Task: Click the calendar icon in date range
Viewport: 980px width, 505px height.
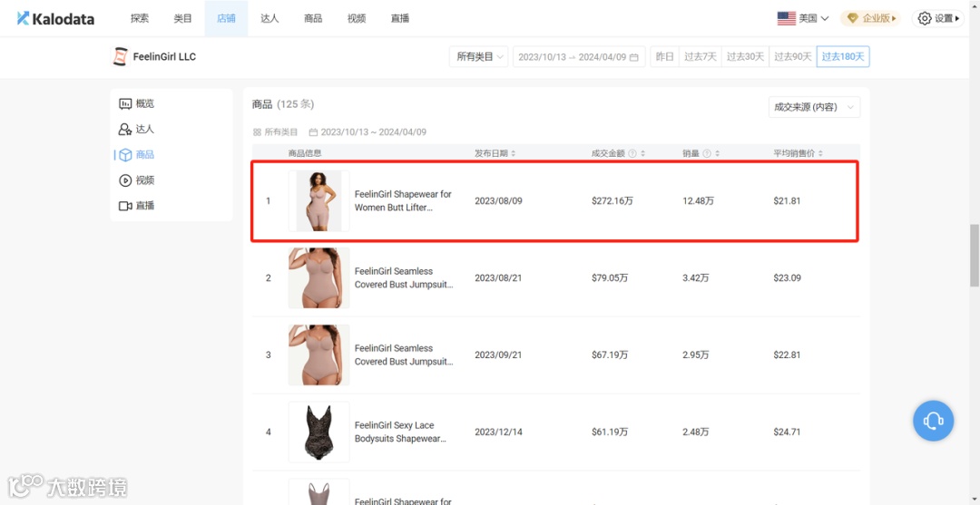Action: click(x=633, y=57)
